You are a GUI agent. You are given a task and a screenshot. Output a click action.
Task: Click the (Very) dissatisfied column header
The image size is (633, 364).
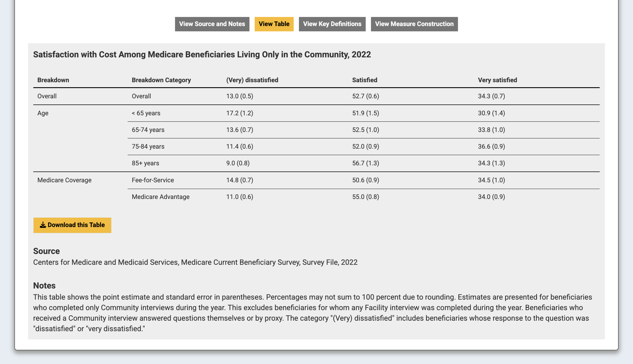tap(252, 80)
